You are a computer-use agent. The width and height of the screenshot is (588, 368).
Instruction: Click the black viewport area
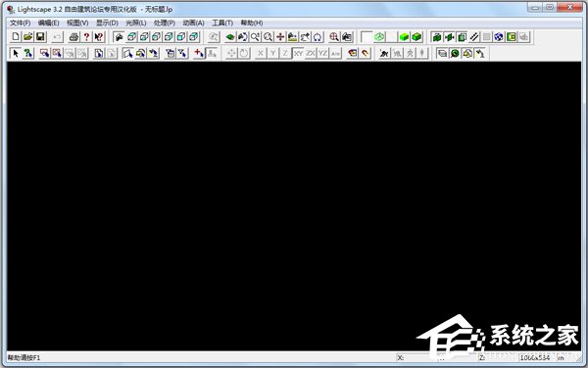pos(294,206)
